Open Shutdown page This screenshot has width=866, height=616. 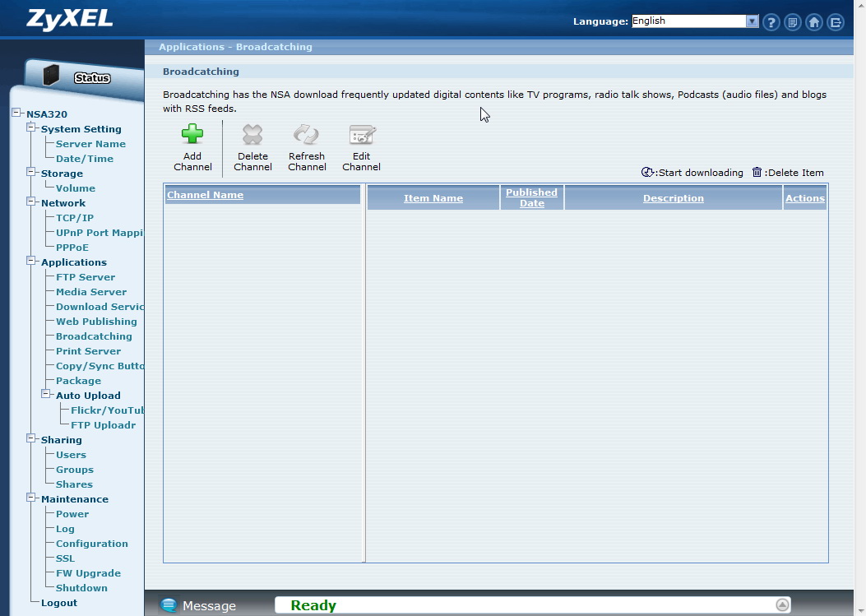pos(81,588)
